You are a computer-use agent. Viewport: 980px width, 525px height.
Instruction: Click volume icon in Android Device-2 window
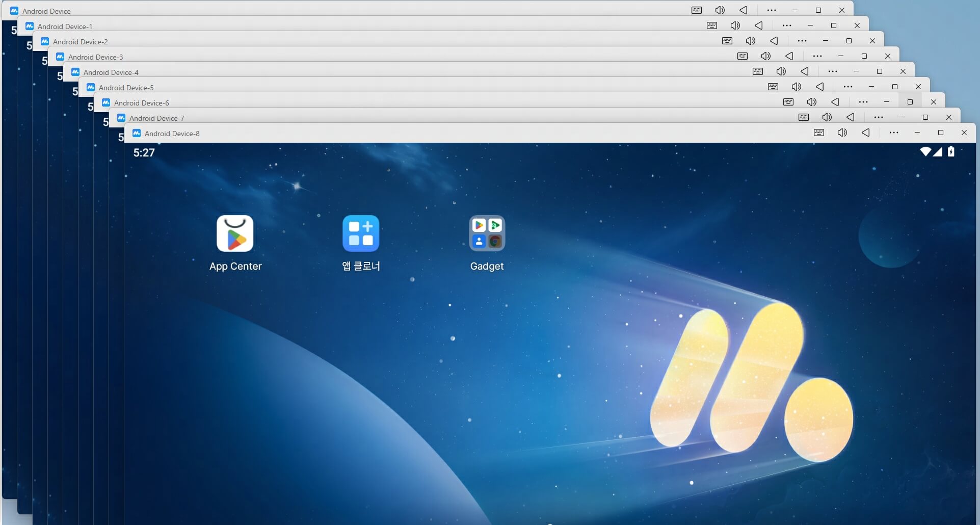pyautogui.click(x=751, y=41)
